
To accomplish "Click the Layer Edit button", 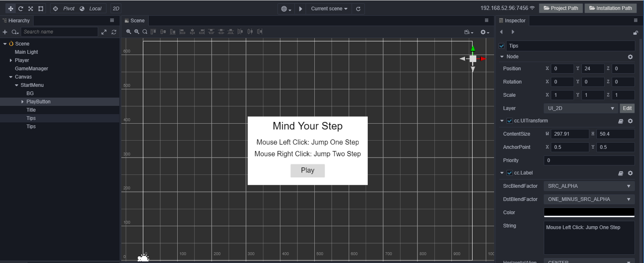I will click(627, 108).
